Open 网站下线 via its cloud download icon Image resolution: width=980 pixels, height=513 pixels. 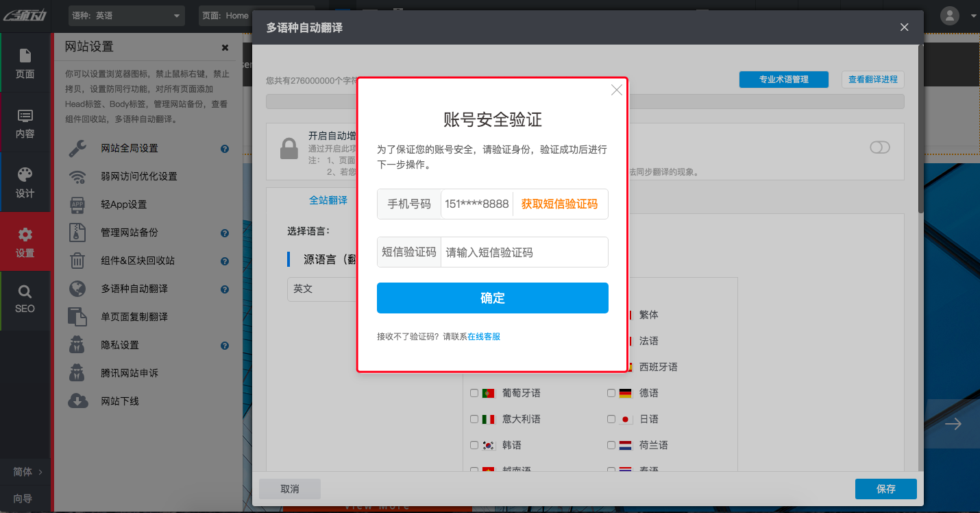coord(77,401)
